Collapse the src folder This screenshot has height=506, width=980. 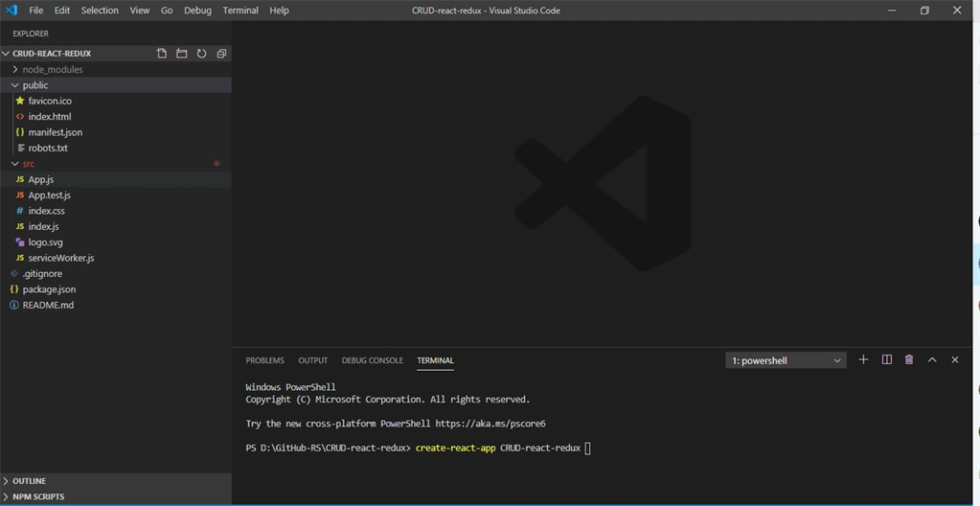pos(15,164)
